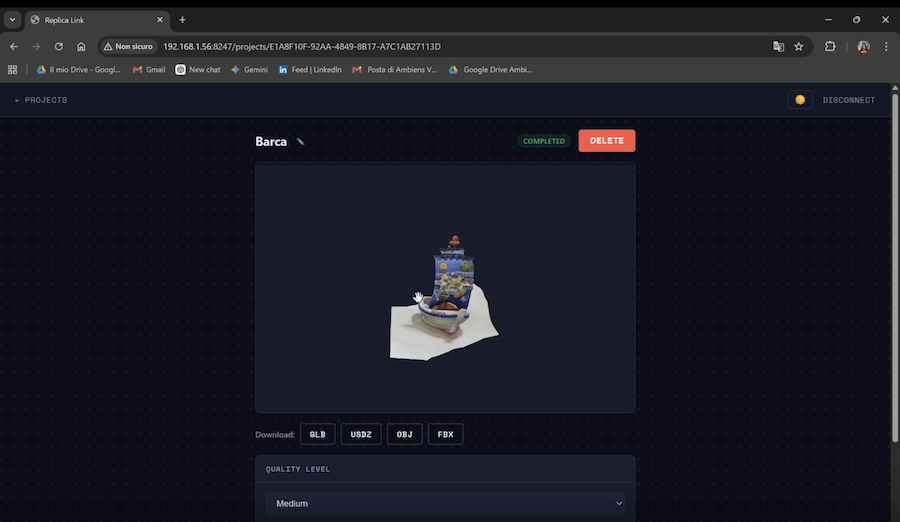The height and width of the screenshot is (522, 900).
Task: Download the model as GLB
Action: [x=317, y=434]
